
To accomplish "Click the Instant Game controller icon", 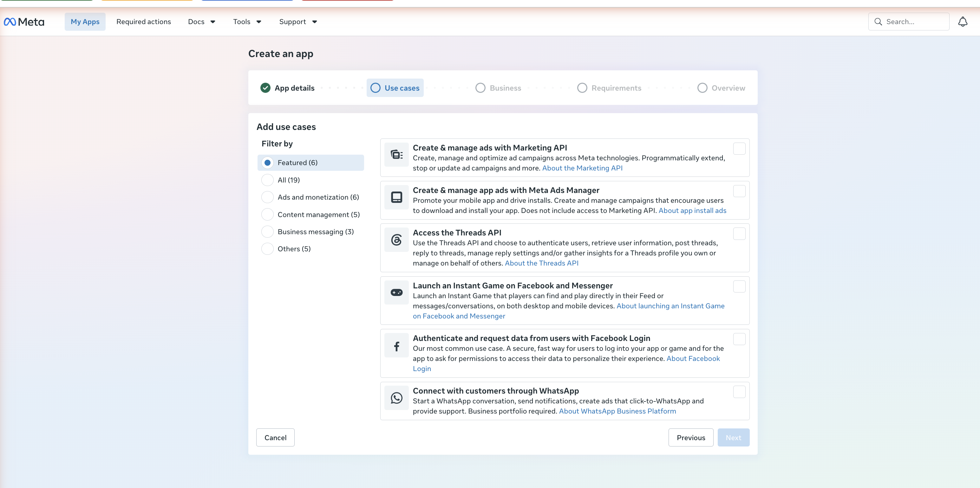I will click(x=396, y=292).
